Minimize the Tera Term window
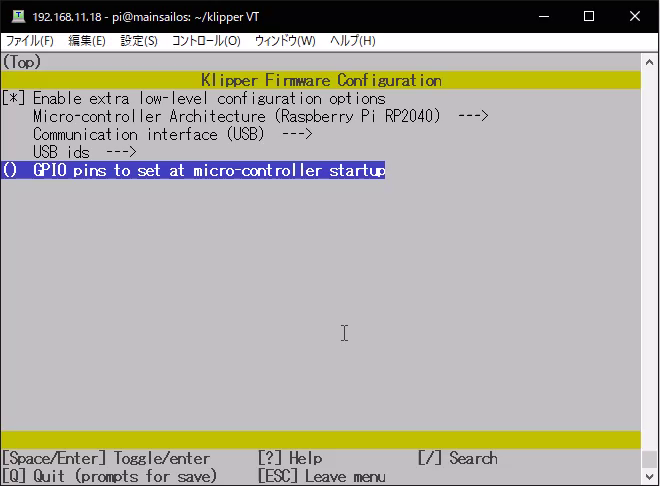Screen dimensions: 660x486 click(544, 16)
